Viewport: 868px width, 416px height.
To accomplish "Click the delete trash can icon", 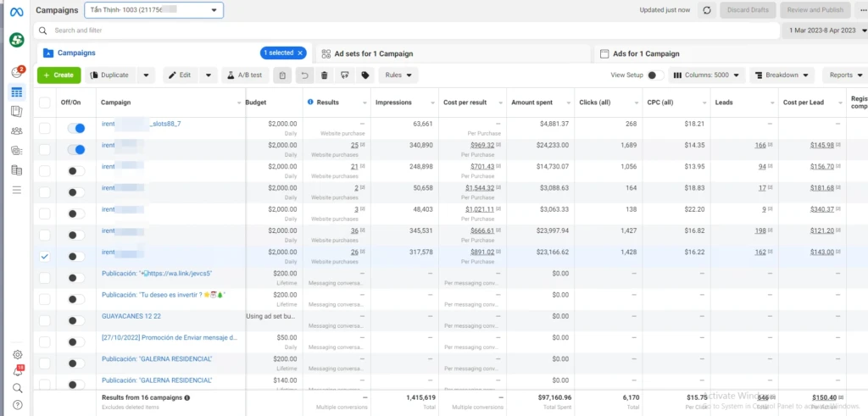I will [325, 75].
